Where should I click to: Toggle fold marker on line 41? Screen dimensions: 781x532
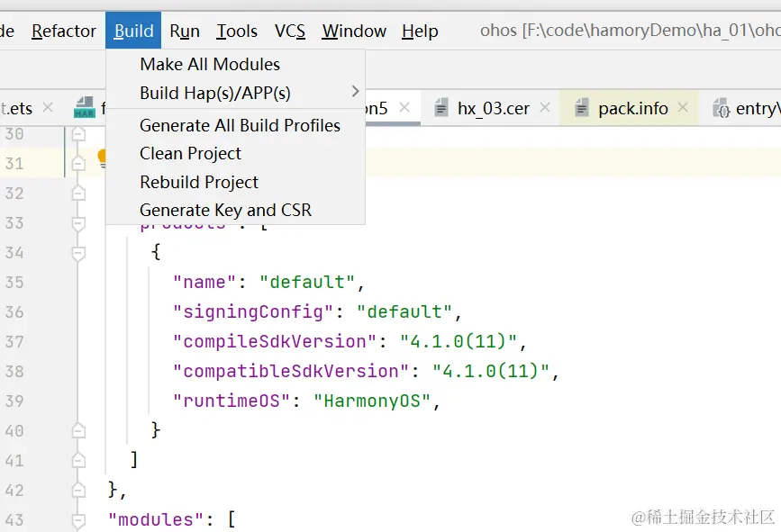click(78, 460)
